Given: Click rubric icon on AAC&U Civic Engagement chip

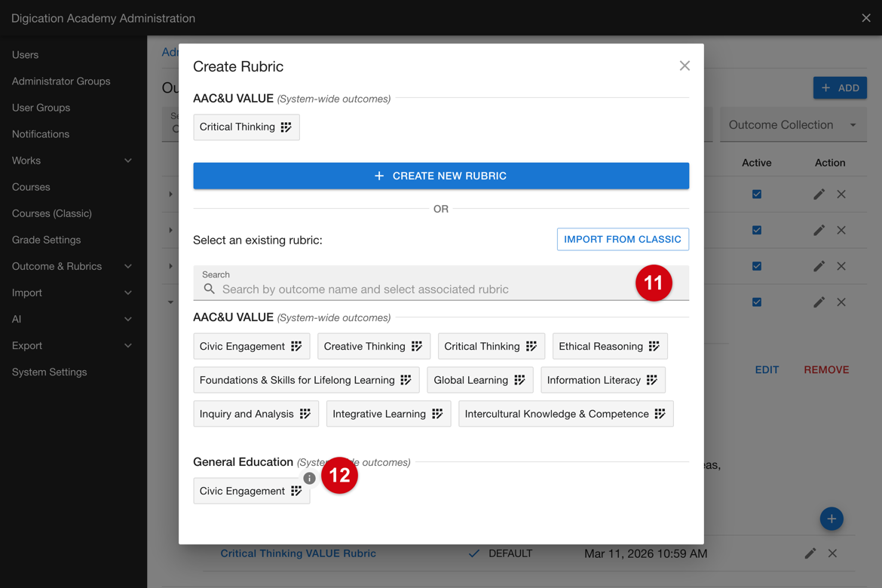Looking at the screenshot, I should coord(296,346).
